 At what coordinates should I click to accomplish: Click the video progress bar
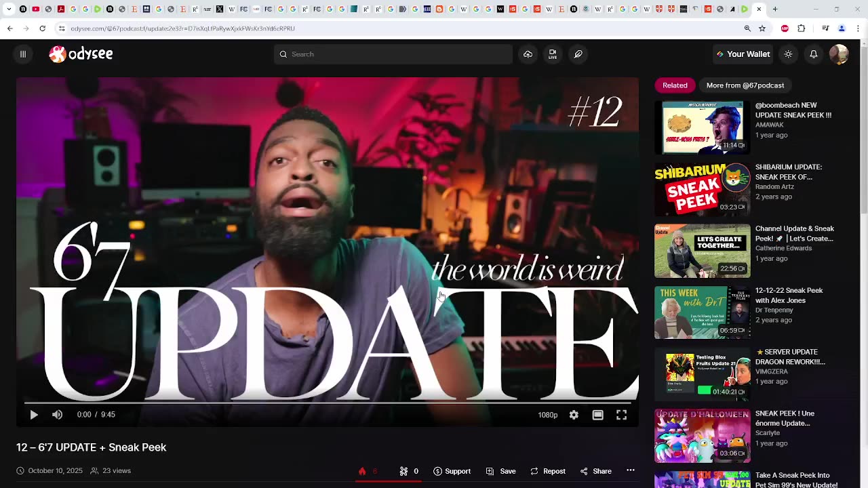pyautogui.click(x=328, y=403)
